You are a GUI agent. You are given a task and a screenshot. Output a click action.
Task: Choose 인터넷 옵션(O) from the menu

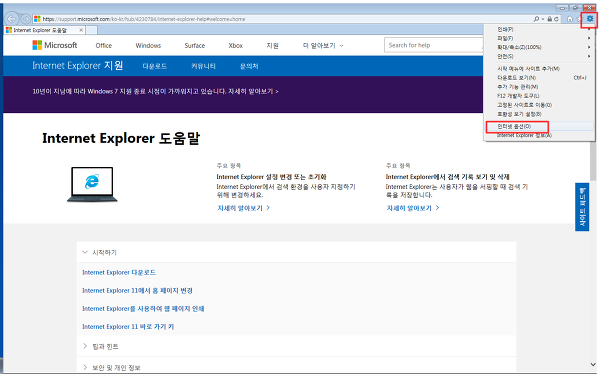(539, 126)
